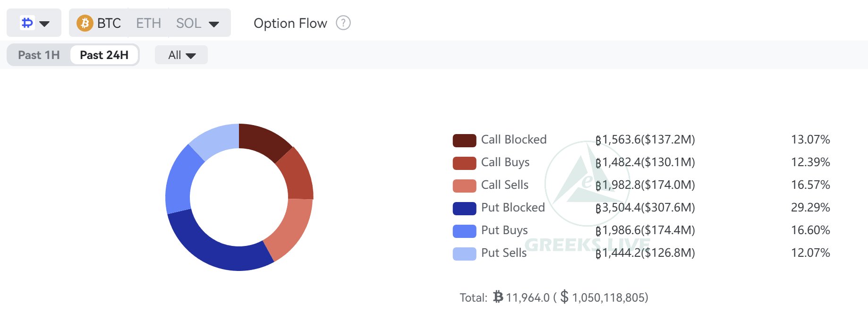
Task: Switch to Past 1H timeframe
Action: 39,55
